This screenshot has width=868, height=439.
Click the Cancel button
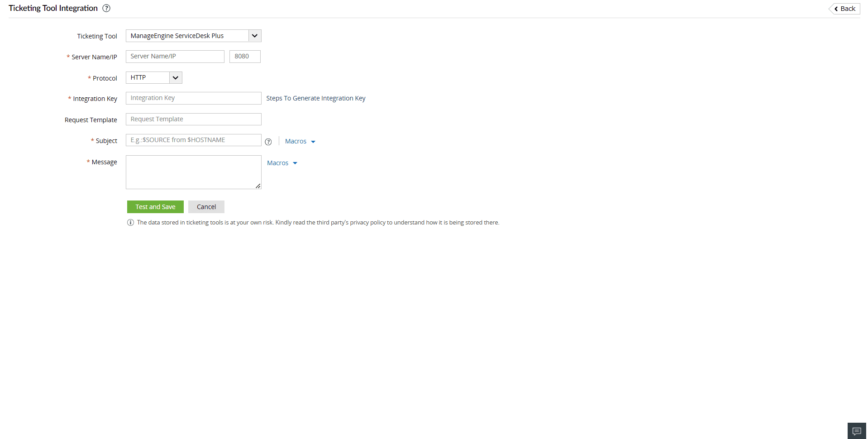[206, 206]
